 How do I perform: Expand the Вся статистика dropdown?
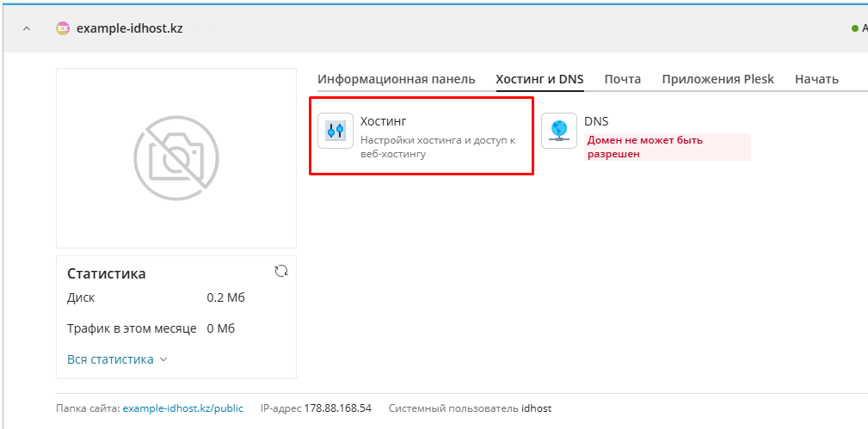click(117, 359)
